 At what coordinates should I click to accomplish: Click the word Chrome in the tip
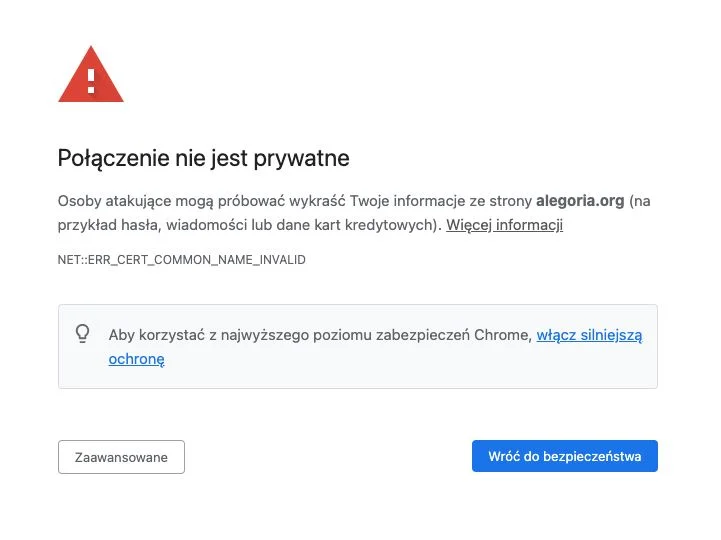pyautogui.click(x=503, y=335)
